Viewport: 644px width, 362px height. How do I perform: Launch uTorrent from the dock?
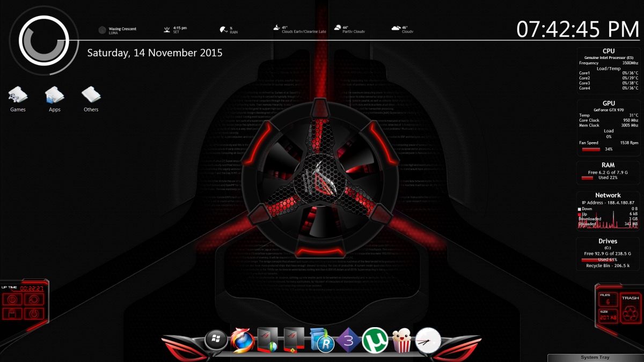(x=374, y=340)
